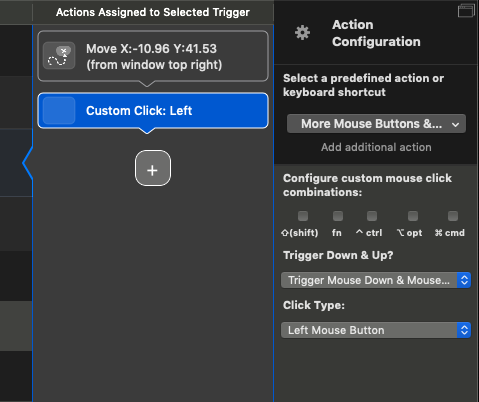The image size is (479, 402).
Task: Click the floating window icon at top right
Action: click(x=466, y=10)
